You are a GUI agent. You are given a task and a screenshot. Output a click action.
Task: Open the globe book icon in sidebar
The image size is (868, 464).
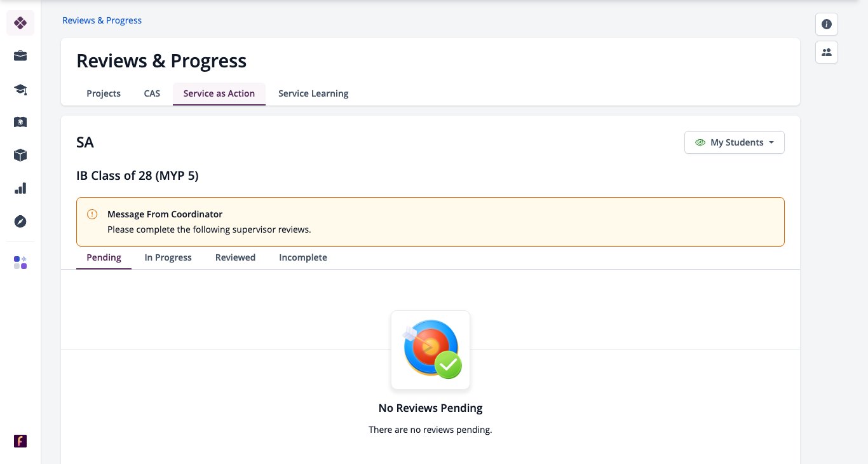coord(20,122)
